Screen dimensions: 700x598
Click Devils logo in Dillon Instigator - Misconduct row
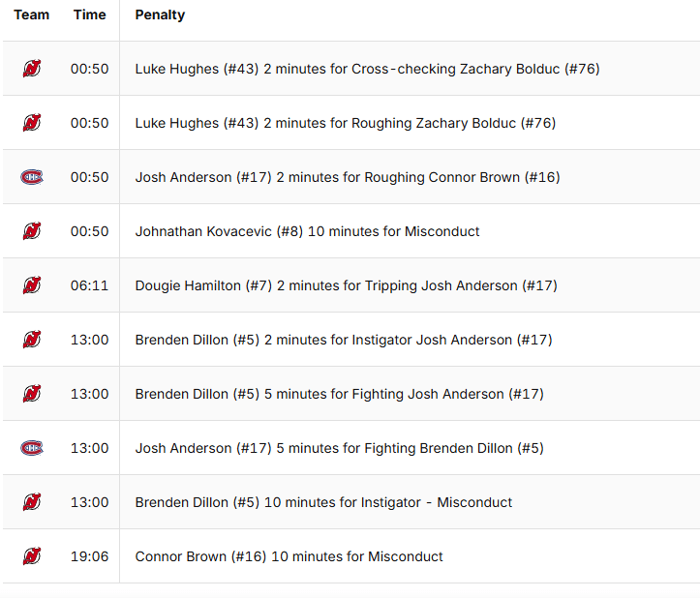32,502
